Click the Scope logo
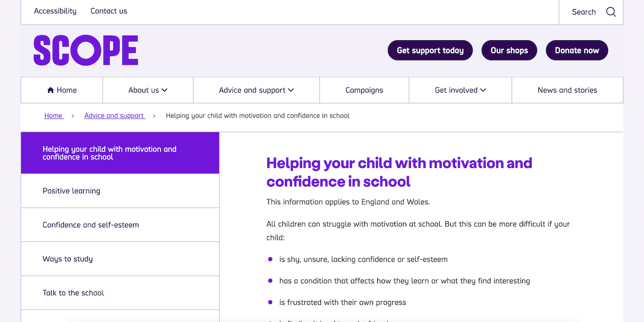Image resolution: width=644 pixels, height=322 pixels. click(x=86, y=50)
